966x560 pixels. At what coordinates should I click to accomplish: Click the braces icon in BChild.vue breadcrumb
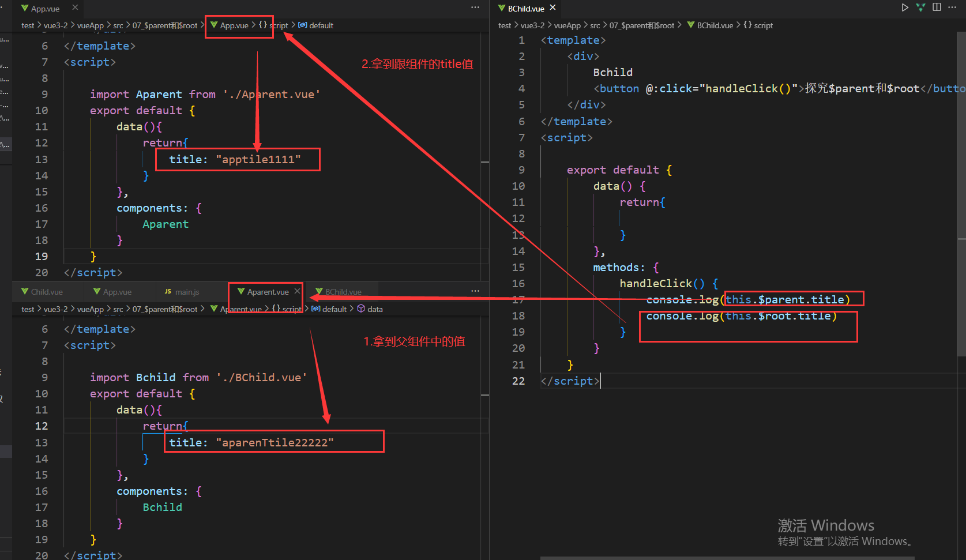tap(747, 25)
